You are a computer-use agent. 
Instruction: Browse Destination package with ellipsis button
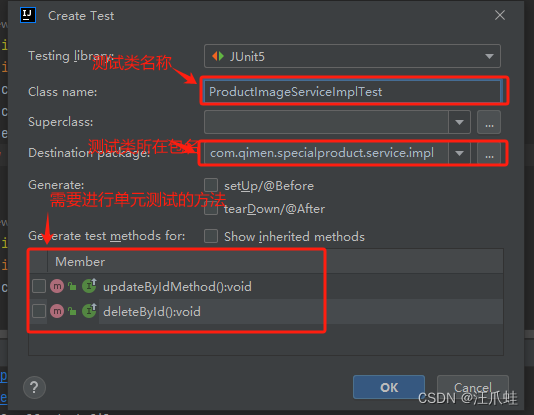point(489,154)
